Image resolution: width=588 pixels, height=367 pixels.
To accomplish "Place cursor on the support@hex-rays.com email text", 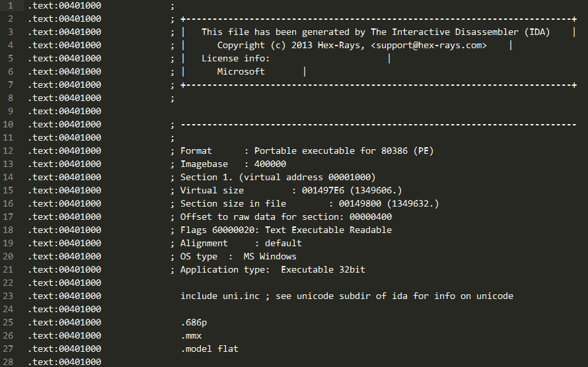I will 429,46.
